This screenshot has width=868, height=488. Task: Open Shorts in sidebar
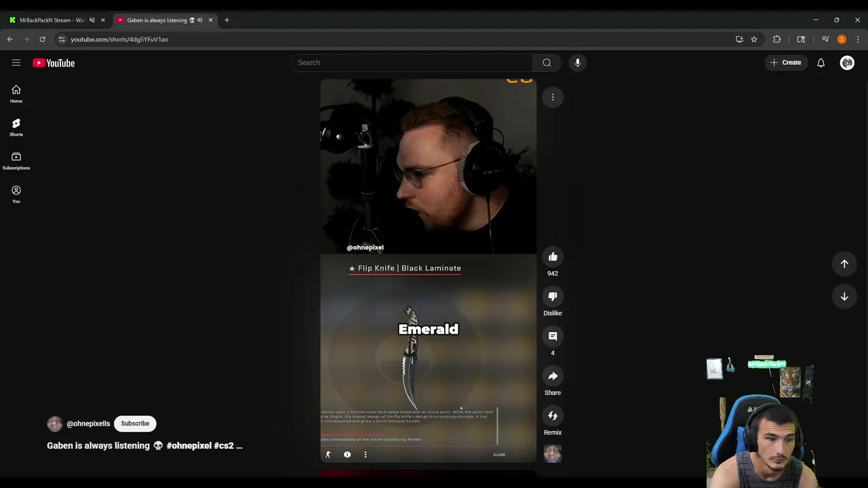pos(16,127)
